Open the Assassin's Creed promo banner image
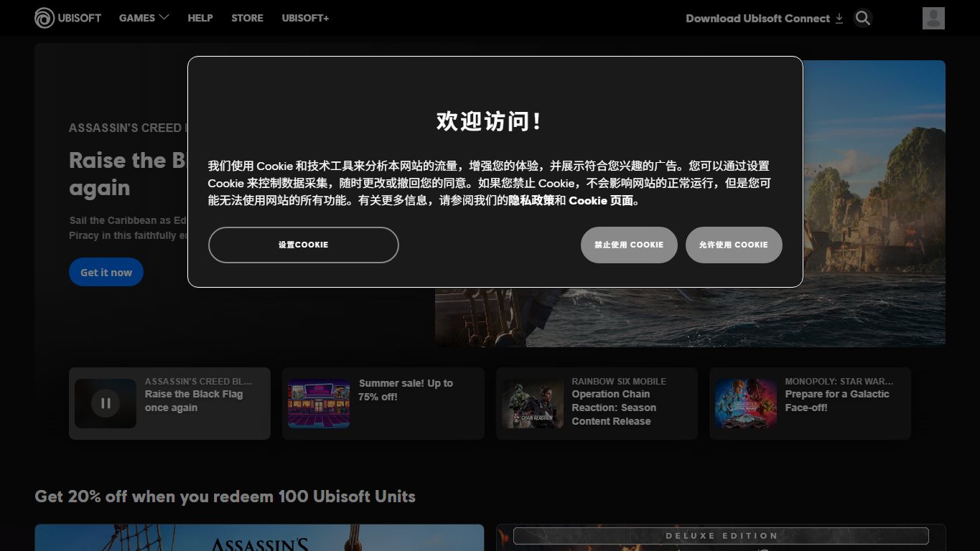The height and width of the screenshot is (551, 980). (259, 537)
